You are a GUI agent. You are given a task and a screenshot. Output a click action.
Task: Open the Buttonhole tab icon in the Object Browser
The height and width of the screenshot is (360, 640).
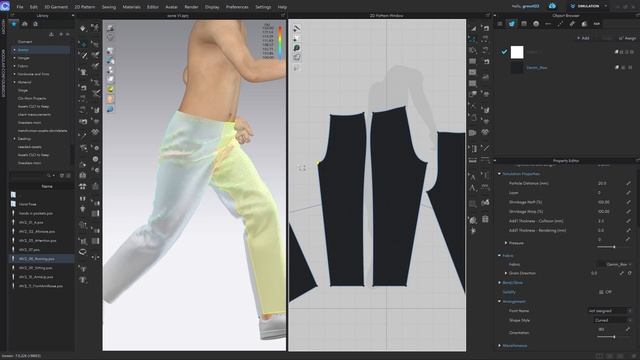(x=548, y=24)
